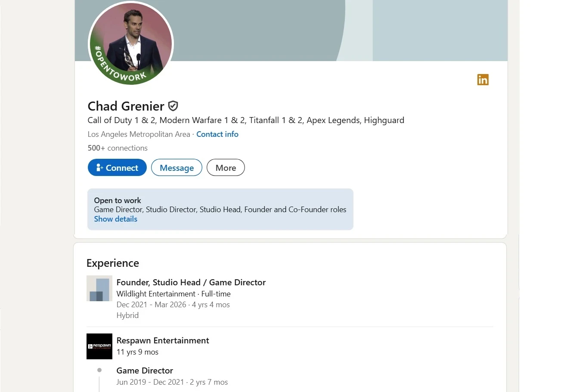
Task: Open the Wildlight Entertainment company logo
Action: click(x=99, y=288)
